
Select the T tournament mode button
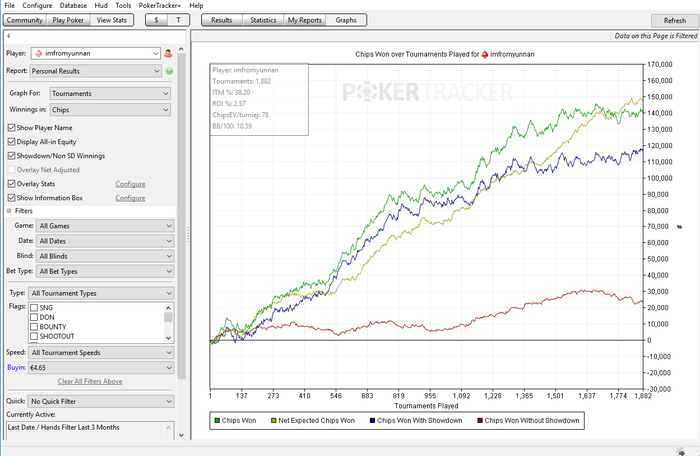(x=179, y=20)
